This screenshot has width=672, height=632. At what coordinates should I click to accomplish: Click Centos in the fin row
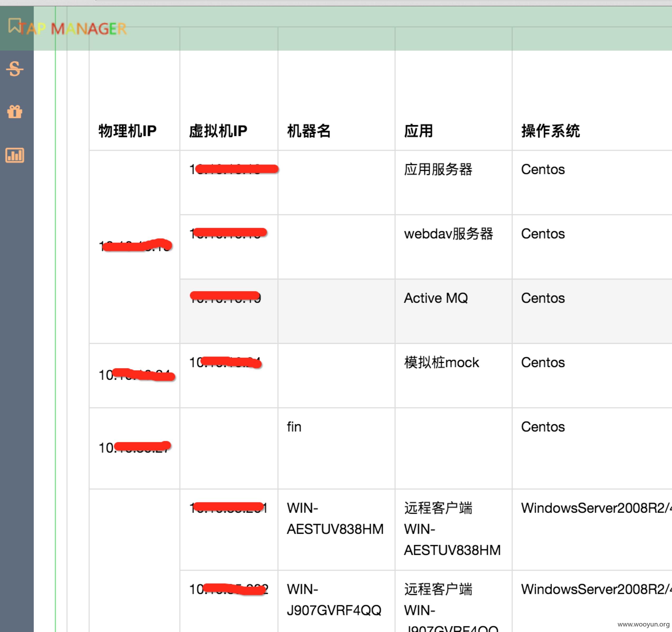543,427
